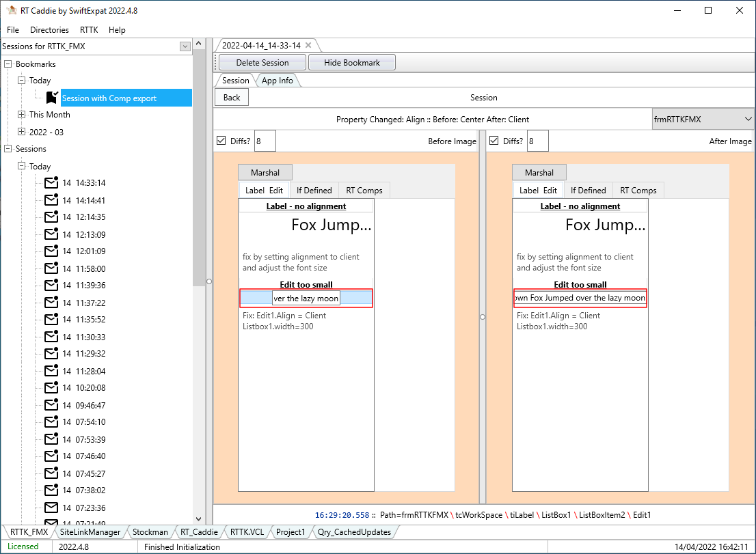The height and width of the screenshot is (554, 756).
Task: Close the 2022-04-14_14-33-14 tab
Action: coord(308,45)
